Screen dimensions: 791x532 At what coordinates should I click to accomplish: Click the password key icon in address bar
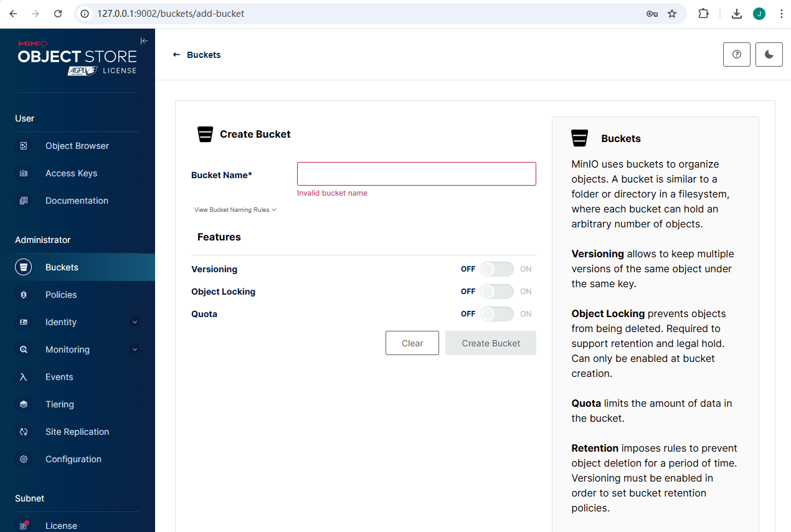coord(652,14)
